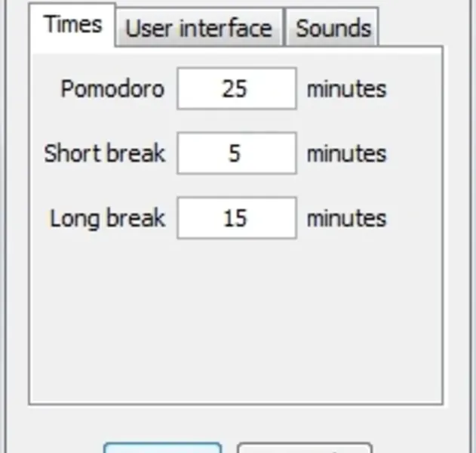Open the User interface tab
The width and height of the screenshot is (476, 453).
[198, 29]
